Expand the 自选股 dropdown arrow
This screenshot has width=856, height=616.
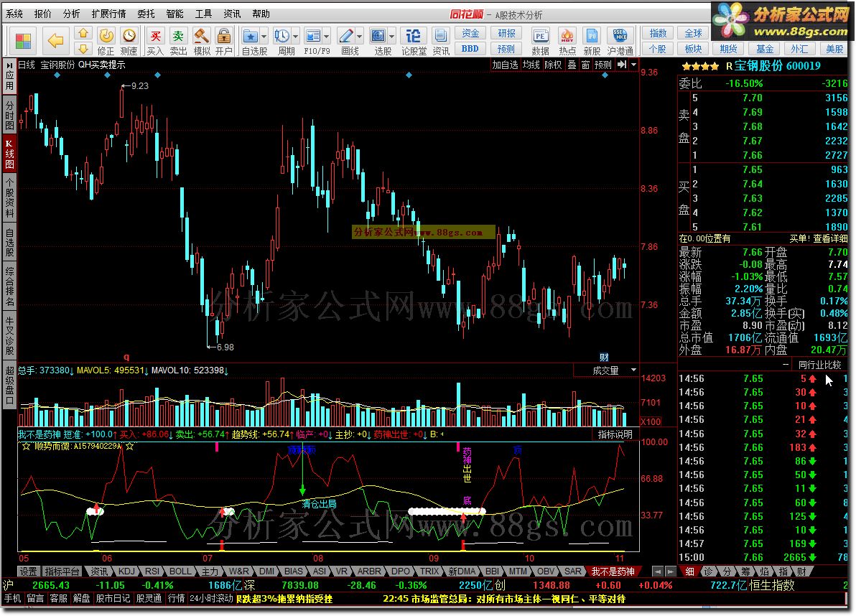tap(264, 37)
